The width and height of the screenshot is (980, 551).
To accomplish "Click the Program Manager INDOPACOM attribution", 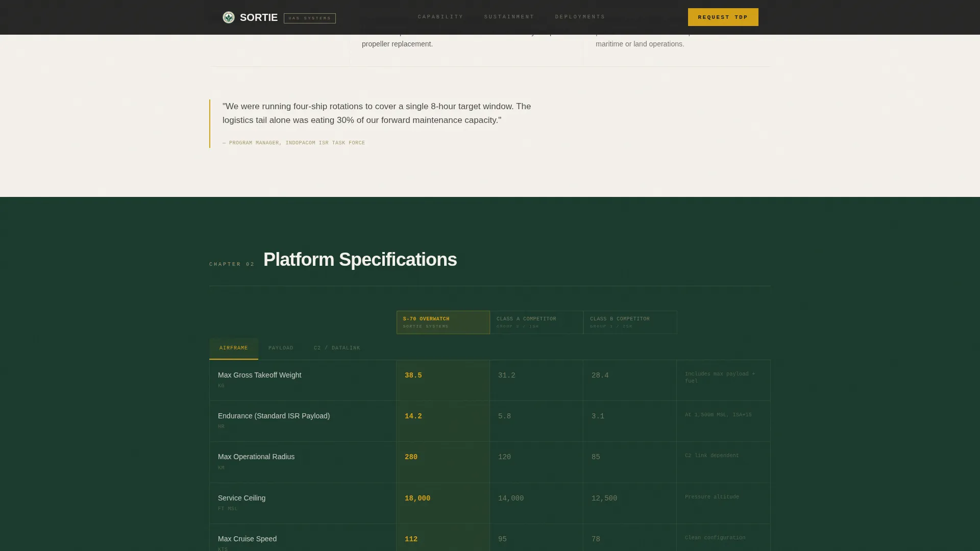I will point(293,143).
